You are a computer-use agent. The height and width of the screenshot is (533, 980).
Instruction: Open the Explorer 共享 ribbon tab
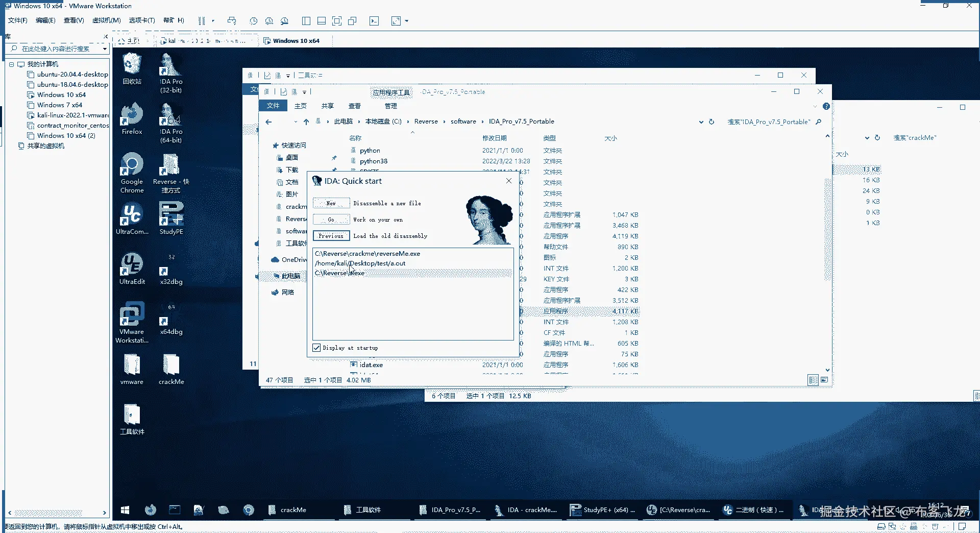pyautogui.click(x=327, y=106)
